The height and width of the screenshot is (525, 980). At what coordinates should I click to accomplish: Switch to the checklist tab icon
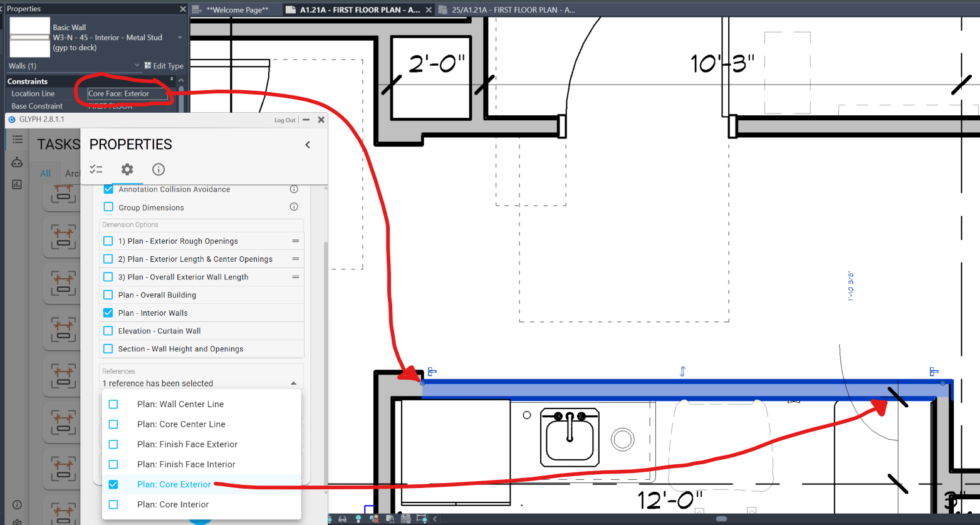96,169
